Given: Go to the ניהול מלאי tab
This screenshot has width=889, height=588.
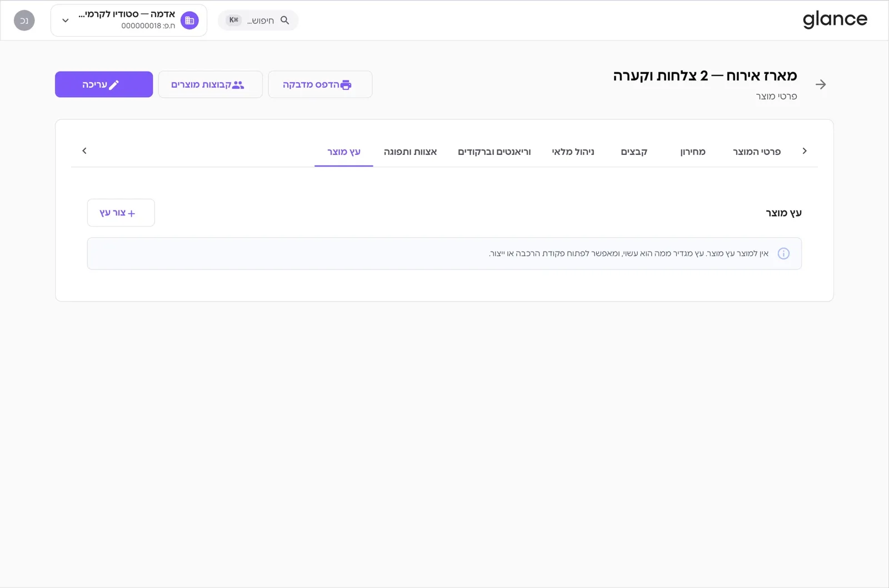Looking at the screenshot, I should 573,152.
